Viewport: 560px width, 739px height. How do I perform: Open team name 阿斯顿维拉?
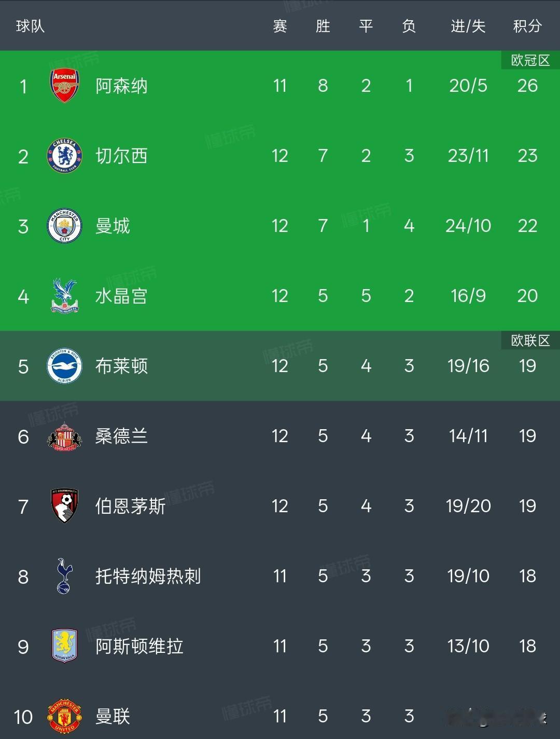(139, 646)
